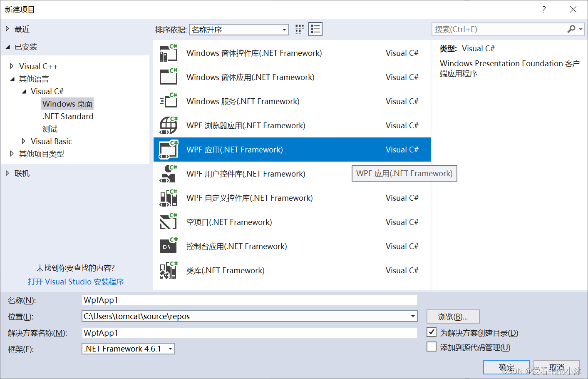588x379 pixels.
Task: Collapse the Visual C# node
Action: [24, 92]
